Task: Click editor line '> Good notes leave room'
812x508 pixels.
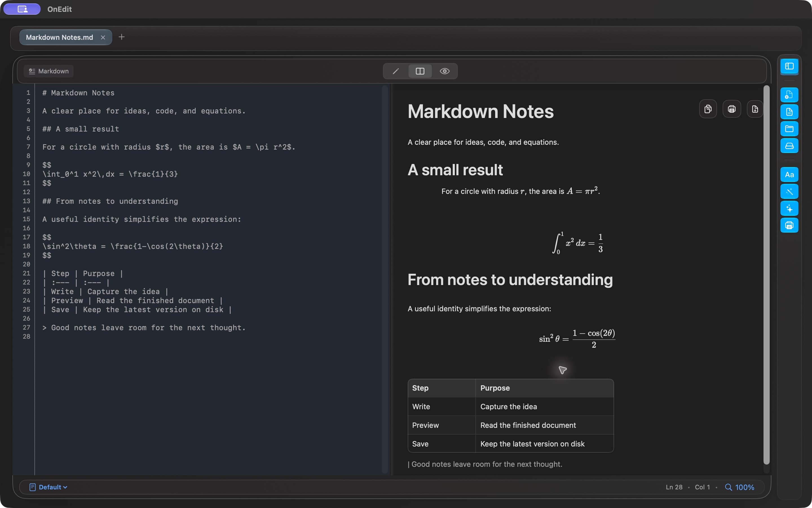Action: pyautogui.click(x=144, y=328)
